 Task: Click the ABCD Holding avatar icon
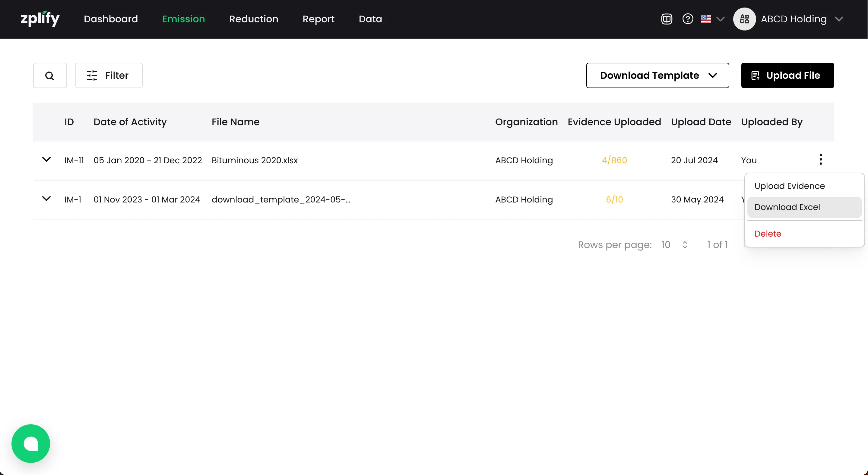(x=744, y=19)
